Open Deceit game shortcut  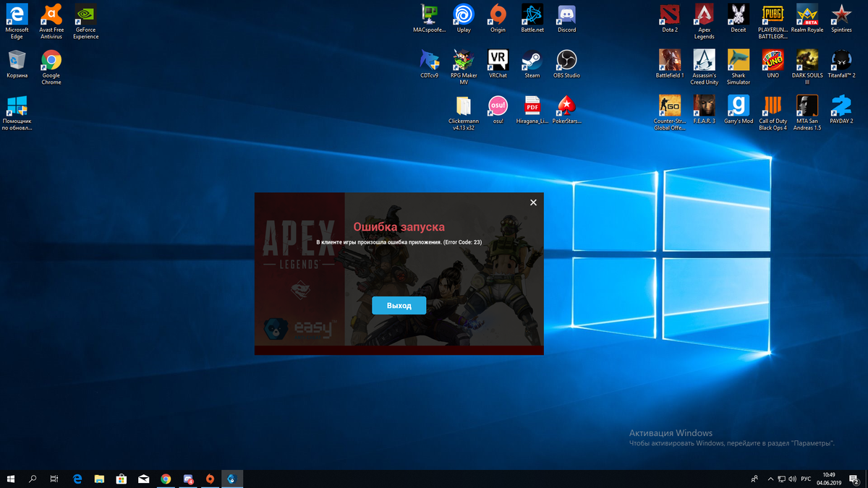pyautogui.click(x=739, y=19)
